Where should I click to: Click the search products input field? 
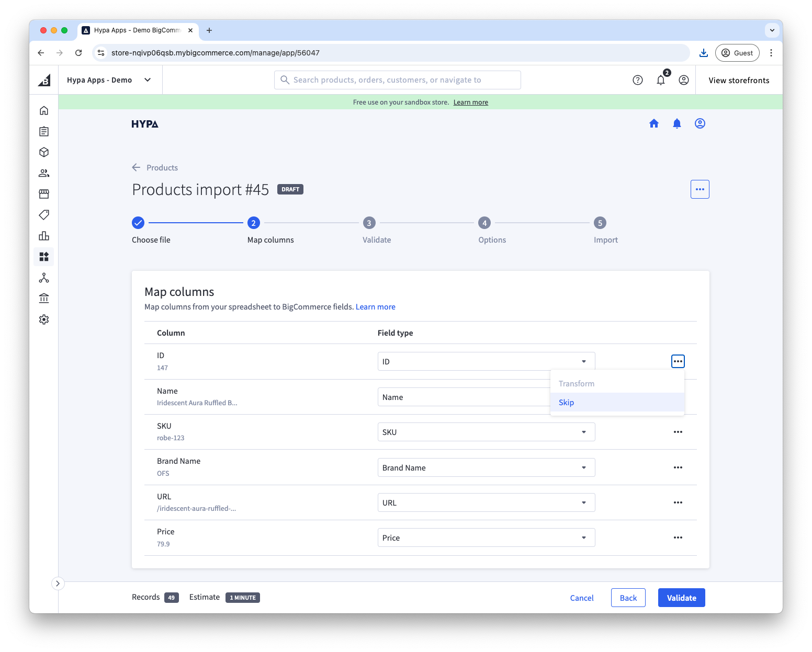click(398, 80)
